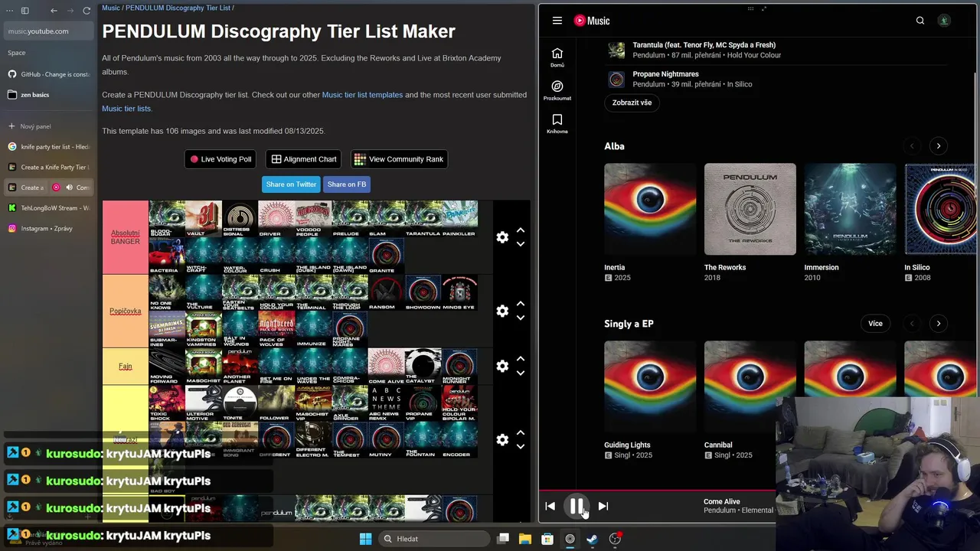
Task: Mute the playing tab via speaker icon
Action: [x=69, y=187]
